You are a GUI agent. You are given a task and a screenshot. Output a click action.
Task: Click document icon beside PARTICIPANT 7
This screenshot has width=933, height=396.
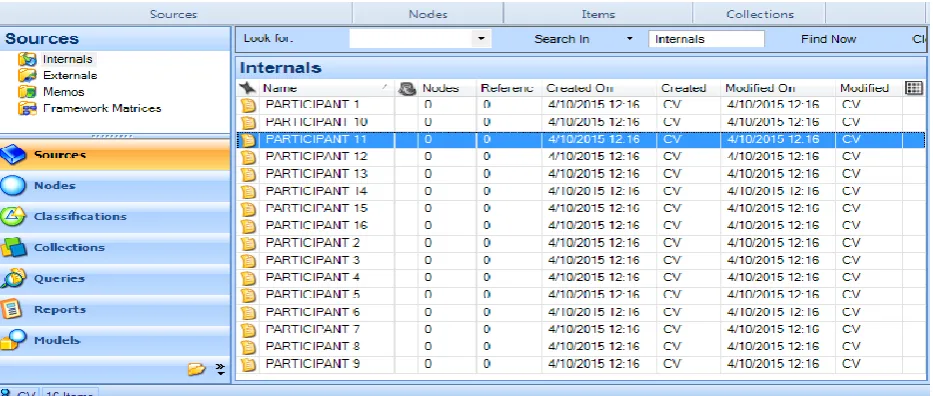point(248,329)
